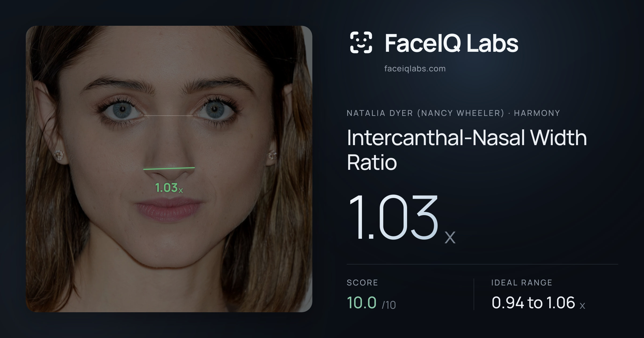Click the 0.94 to 1.06 range value
This screenshot has height=338, width=644.
point(538,303)
